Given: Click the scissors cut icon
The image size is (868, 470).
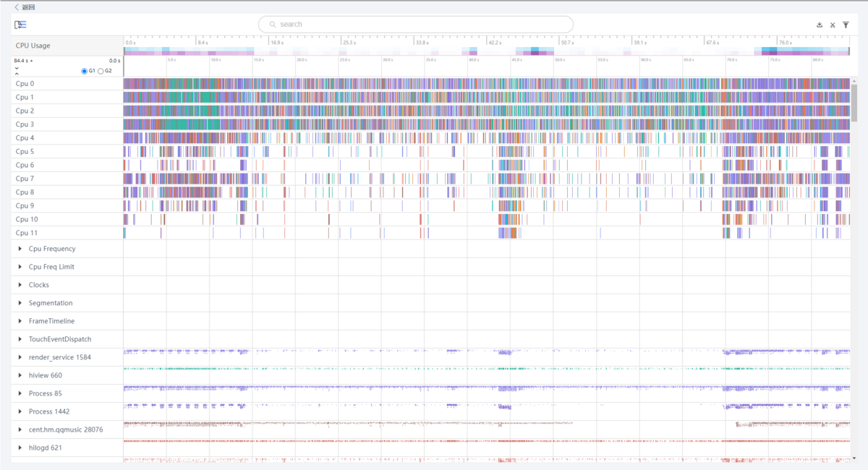Looking at the screenshot, I should point(833,25).
